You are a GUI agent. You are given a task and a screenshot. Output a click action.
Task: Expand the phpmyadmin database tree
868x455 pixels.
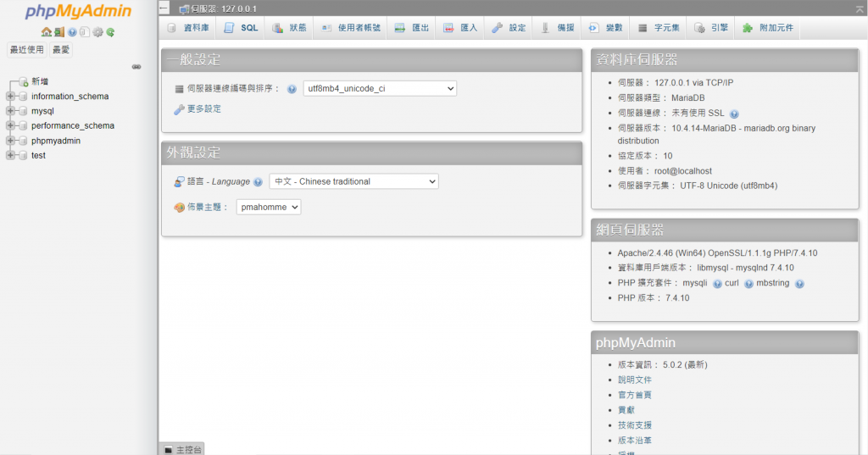coord(10,141)
